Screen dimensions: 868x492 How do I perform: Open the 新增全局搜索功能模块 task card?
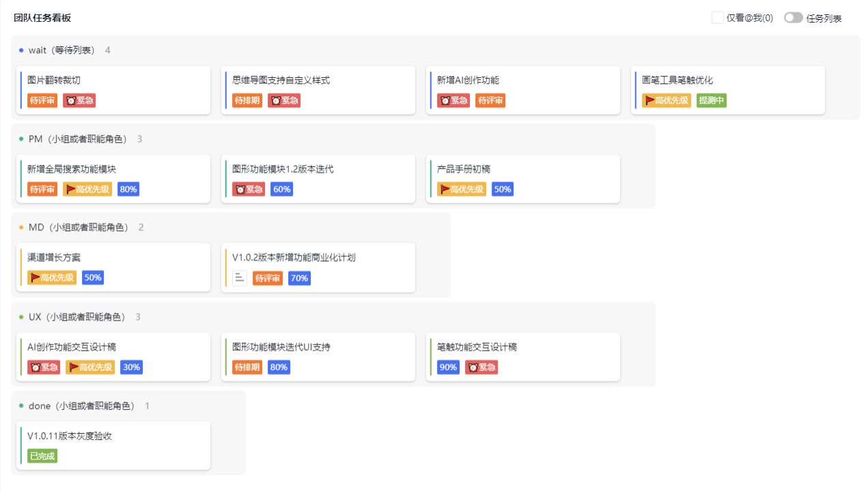tap(113, 179)
